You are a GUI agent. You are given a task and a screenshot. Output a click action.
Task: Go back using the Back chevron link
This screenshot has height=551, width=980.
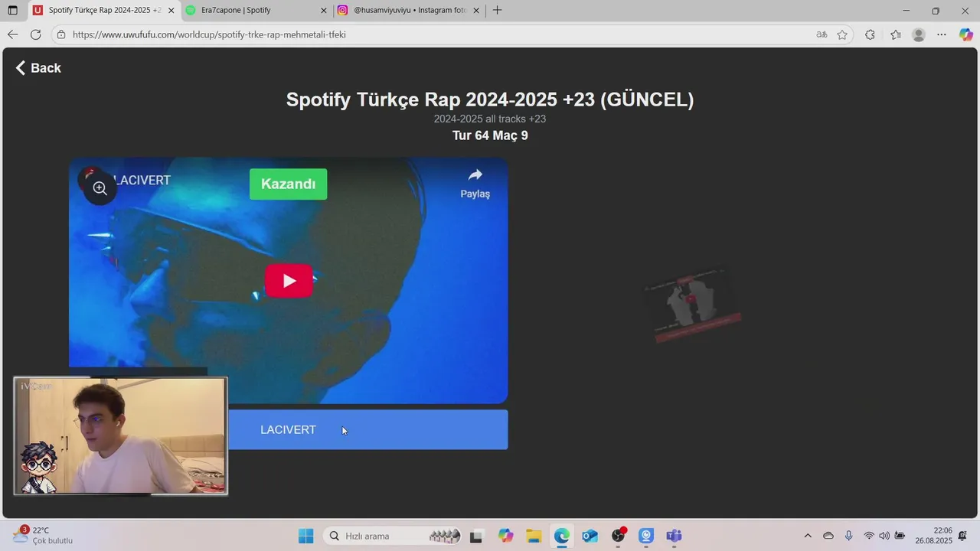tap(38, 68)
